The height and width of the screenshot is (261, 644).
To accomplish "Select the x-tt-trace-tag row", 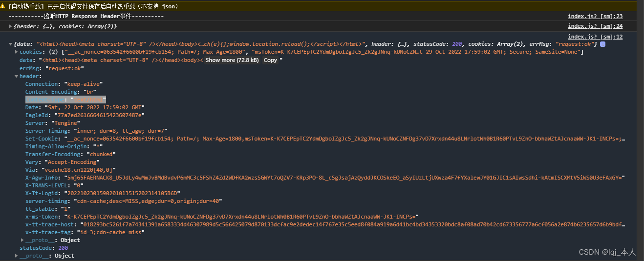I will (85, 232).
